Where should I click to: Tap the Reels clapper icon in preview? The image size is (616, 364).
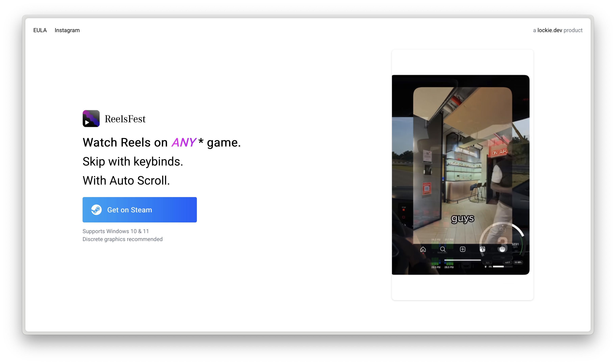(x=482, y=249)
